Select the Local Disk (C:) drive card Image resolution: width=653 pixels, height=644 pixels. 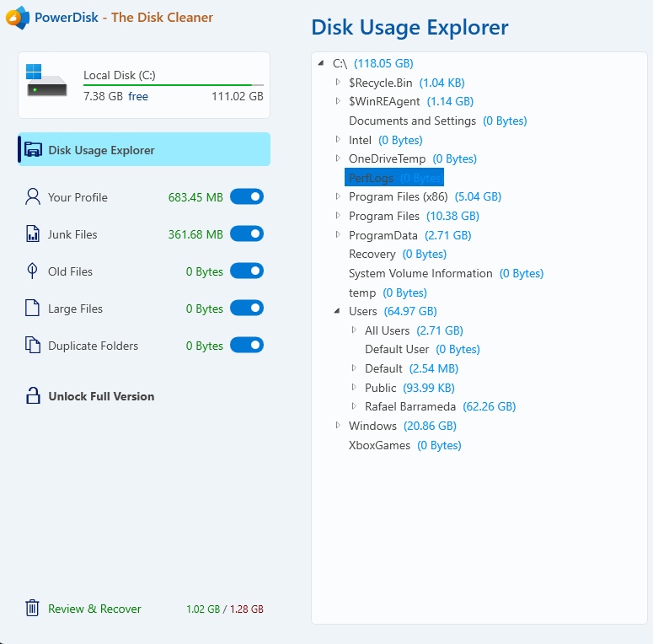click(144, 85)
